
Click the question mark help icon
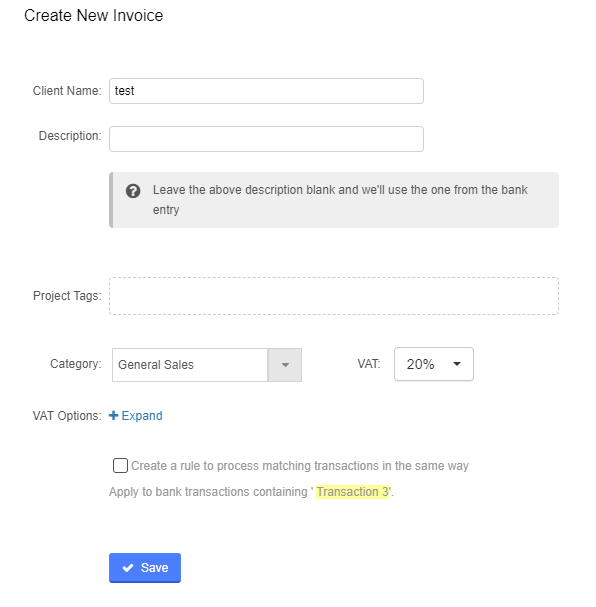[133, 191]
